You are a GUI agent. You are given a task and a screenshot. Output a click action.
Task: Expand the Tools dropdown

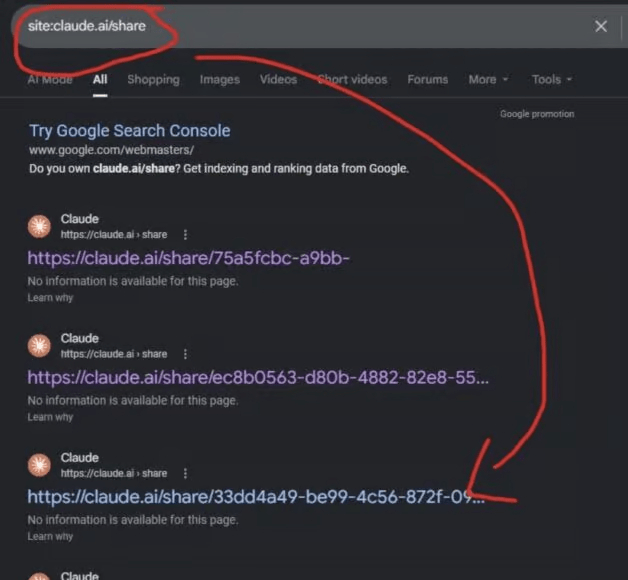tap(552, 79)
